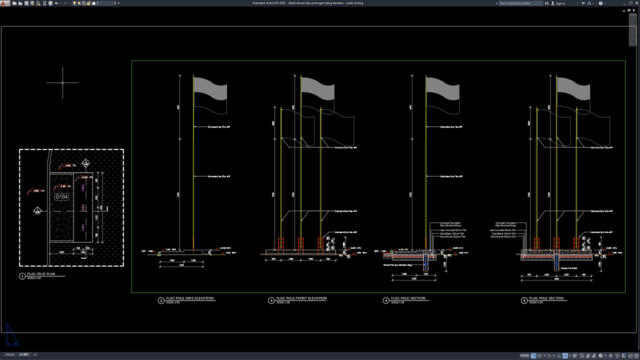Minimize the inner drawing window
Viewport: 640px width, 360px height.
[x=624, y=11]
